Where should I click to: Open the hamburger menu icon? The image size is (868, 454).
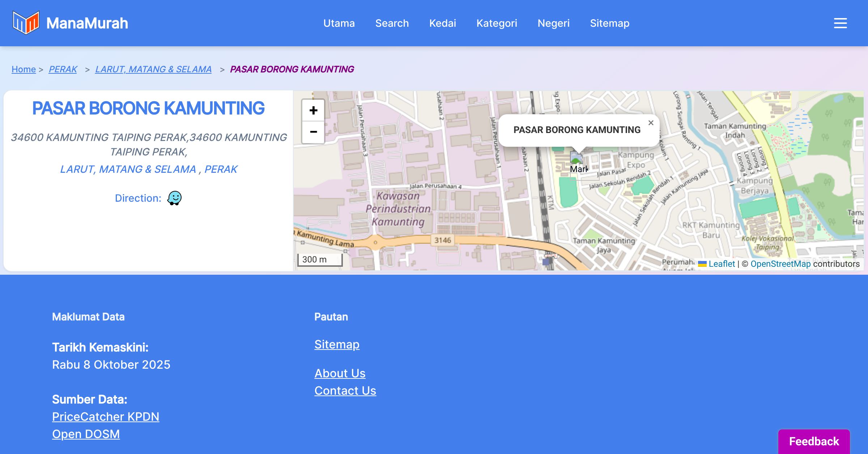[840, 23]
